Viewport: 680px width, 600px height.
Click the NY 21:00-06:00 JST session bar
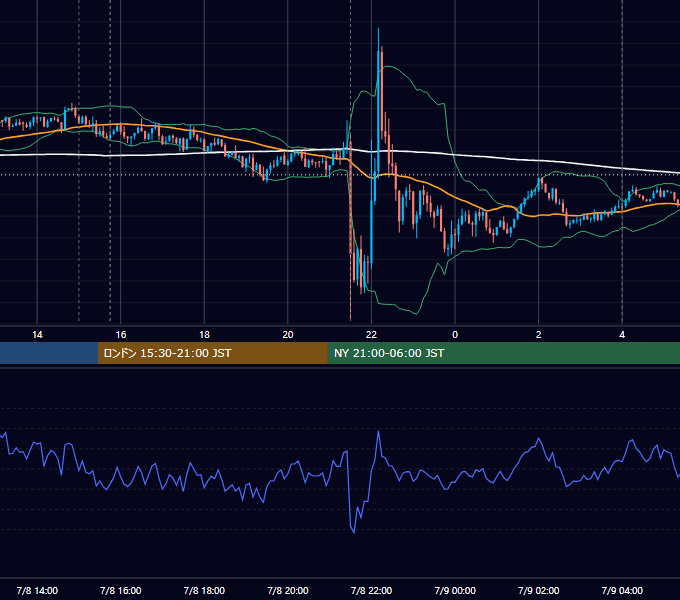pos(503,353)
